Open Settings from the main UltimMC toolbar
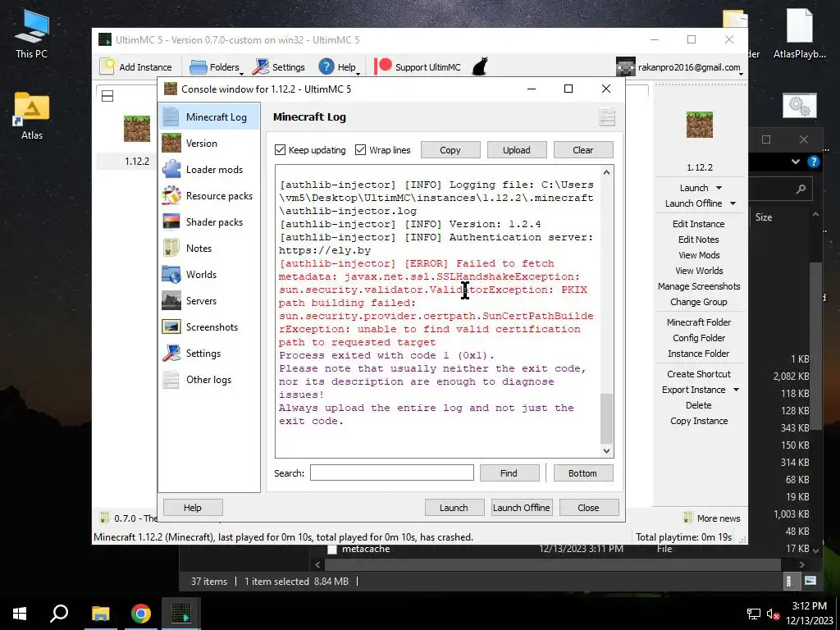The height and width of the screenshot is (630, 840). click(x=279, y=67)
